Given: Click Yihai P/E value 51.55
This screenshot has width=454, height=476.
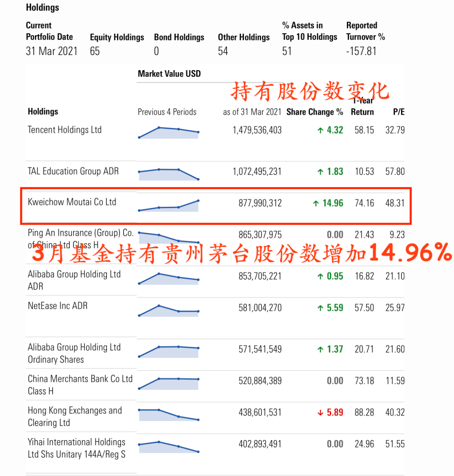Looking at the screenshot, I should (395, 444).
